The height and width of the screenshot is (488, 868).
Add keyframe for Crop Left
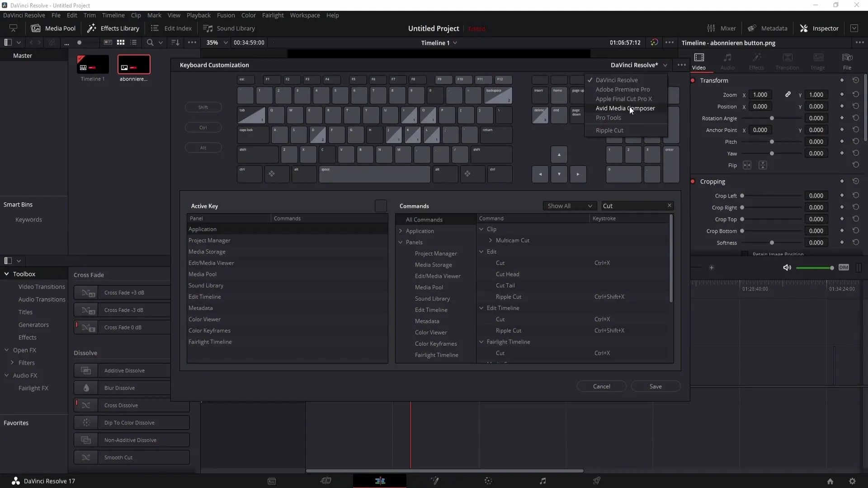coord(842,196)
